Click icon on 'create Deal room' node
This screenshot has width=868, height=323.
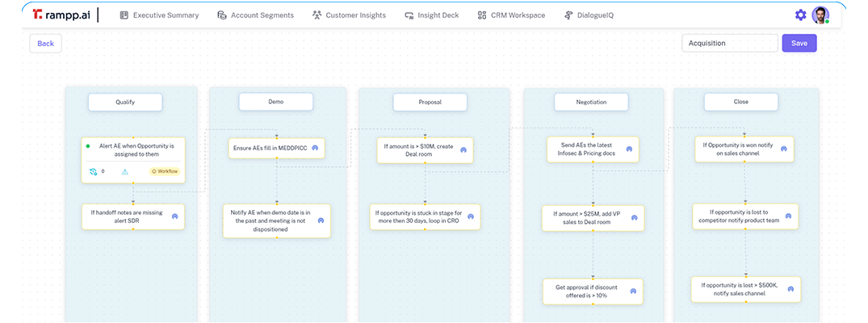coord(463,149)
